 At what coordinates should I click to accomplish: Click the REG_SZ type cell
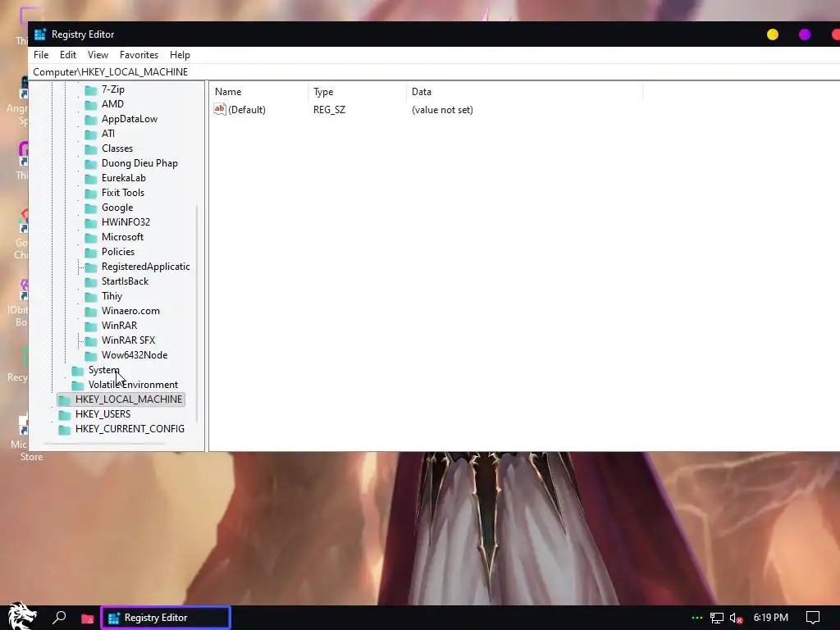pyautogui.click(x=330, y=110)
